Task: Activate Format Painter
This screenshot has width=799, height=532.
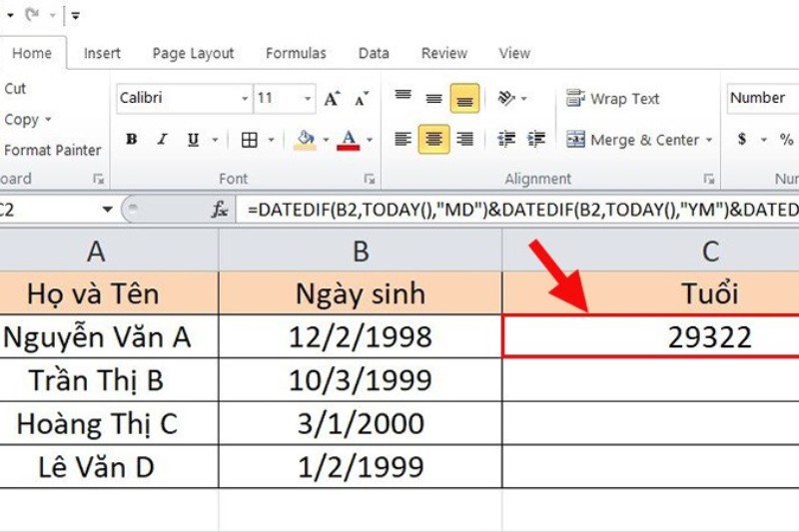Action: tap(53, 150)
